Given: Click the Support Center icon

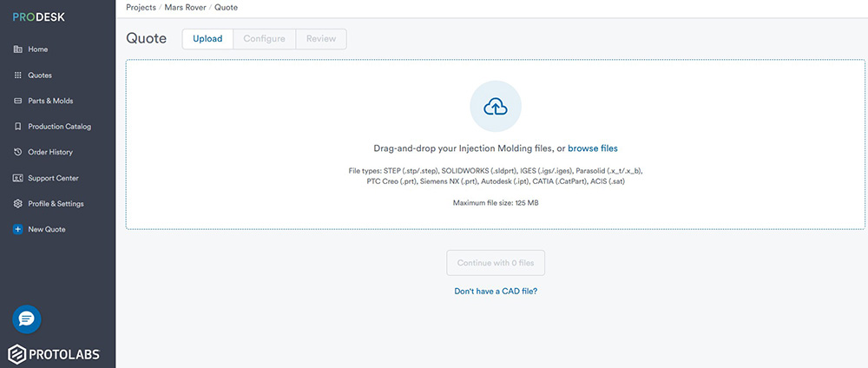Looking at the screenshot, I should (x=18, y=178).
